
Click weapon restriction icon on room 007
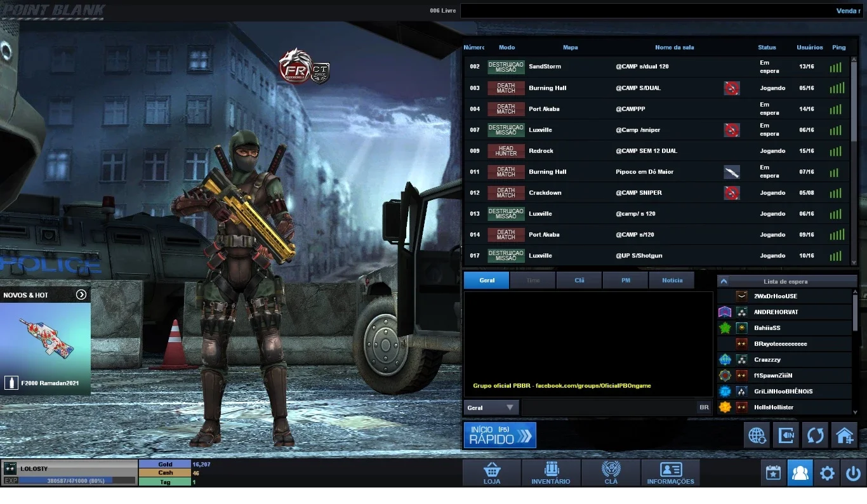point(732,130)
